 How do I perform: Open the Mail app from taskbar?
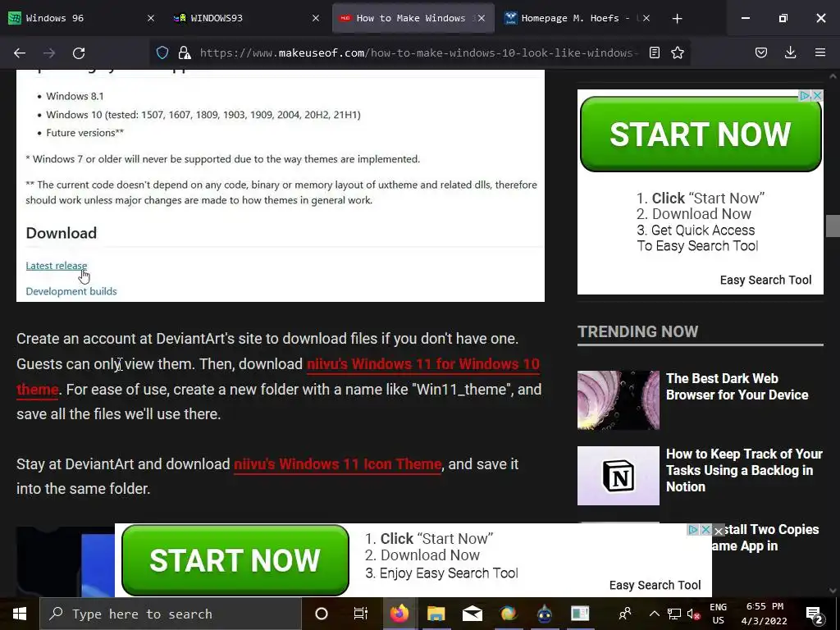[472, 614]
